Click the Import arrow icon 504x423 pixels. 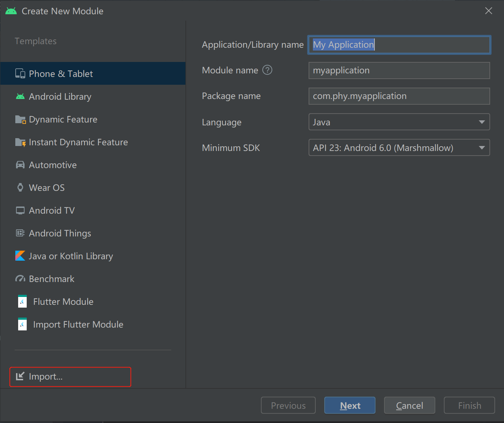coord(20,376)
